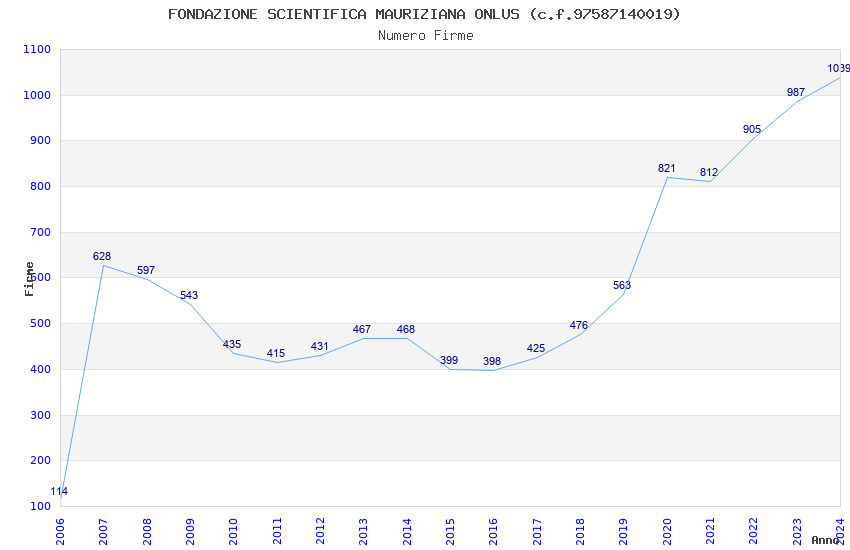Screen dimensions: 850x550
Task: Click the y-axis tick 700
Action: [40, 232]
